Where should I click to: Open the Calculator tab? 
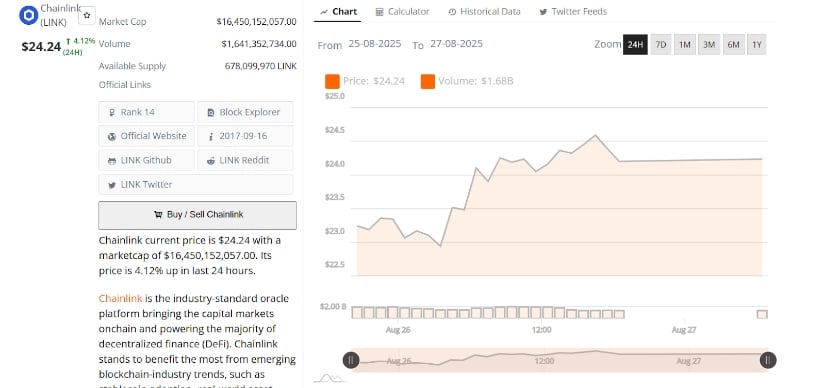[x=403, y=12]
